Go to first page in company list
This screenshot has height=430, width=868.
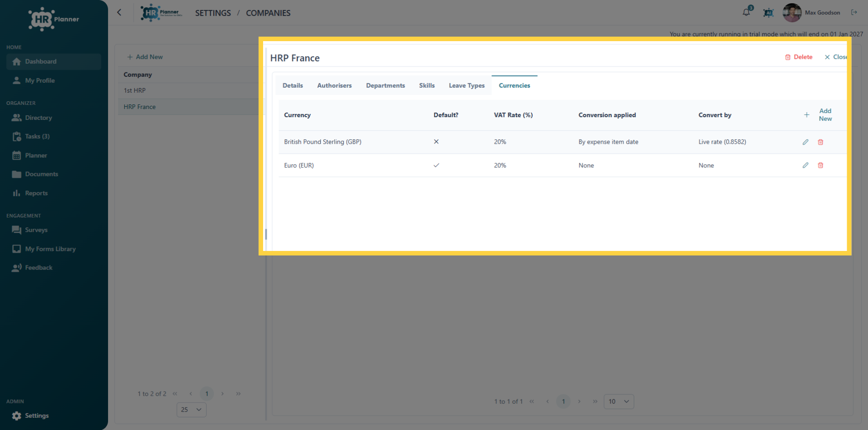tap(175, 394)
